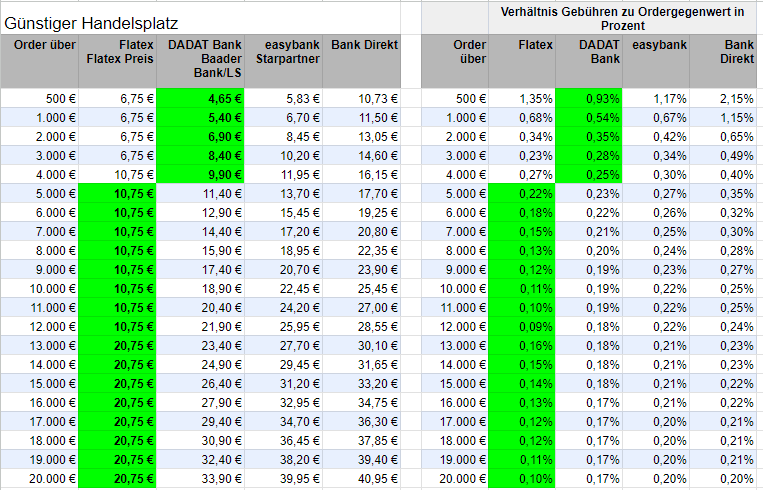
Task: Click the '11,50 €' Bank Direkt cell
Action: point(362,118)
